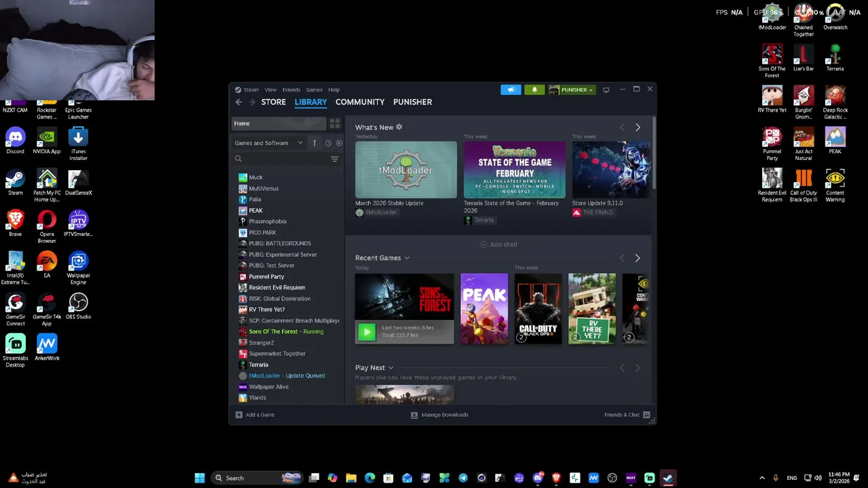Open the PUNISHER account dropdown
Screen dimensions: 868x488
(571, 89)
